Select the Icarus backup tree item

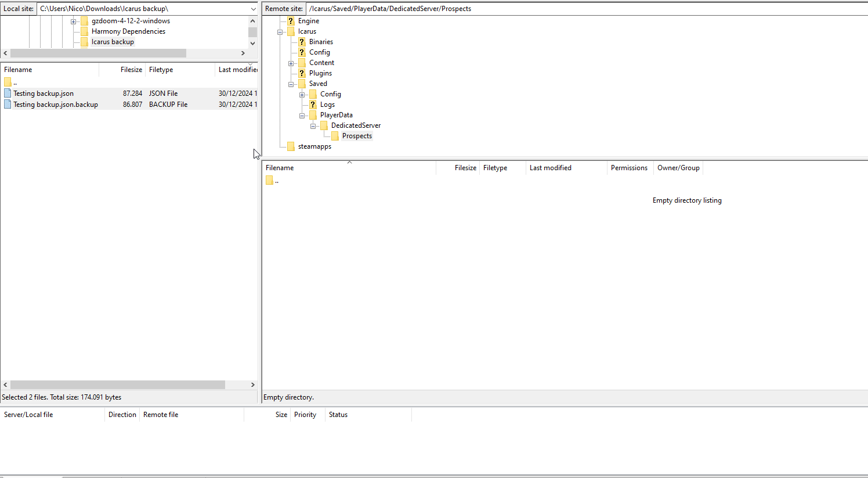click(113, 42)
